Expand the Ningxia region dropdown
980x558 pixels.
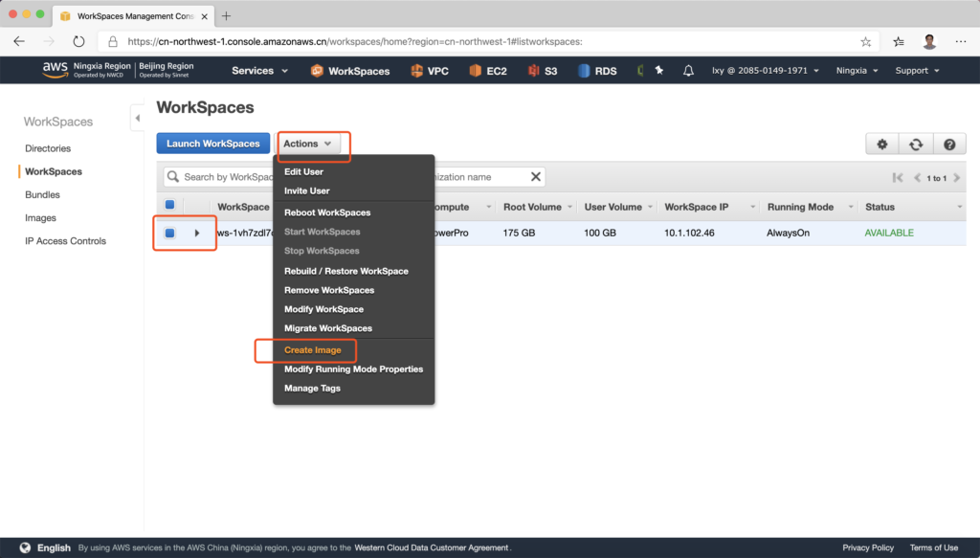click(x=858, y=71)
